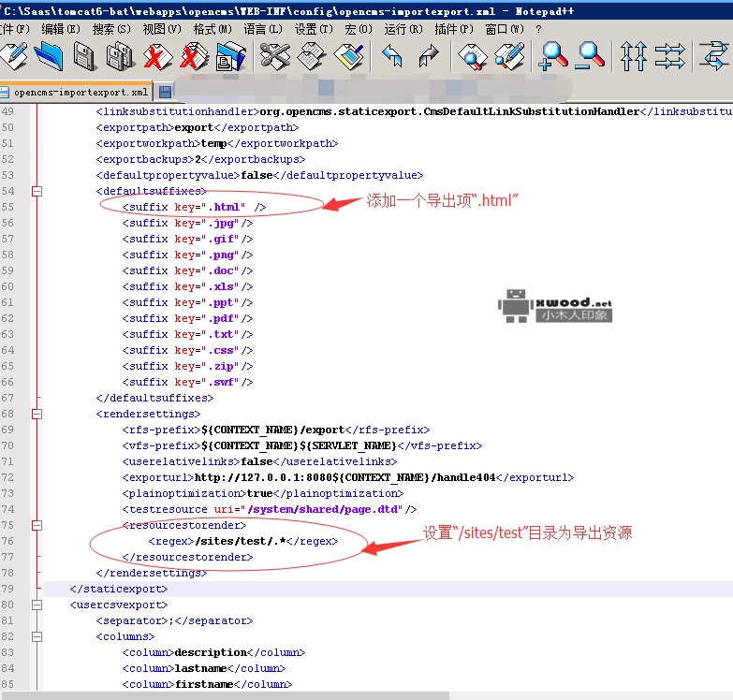Switch to the opencms-importexport.xml tab
This screenshot has width=733, height=700.
(76, 92)
